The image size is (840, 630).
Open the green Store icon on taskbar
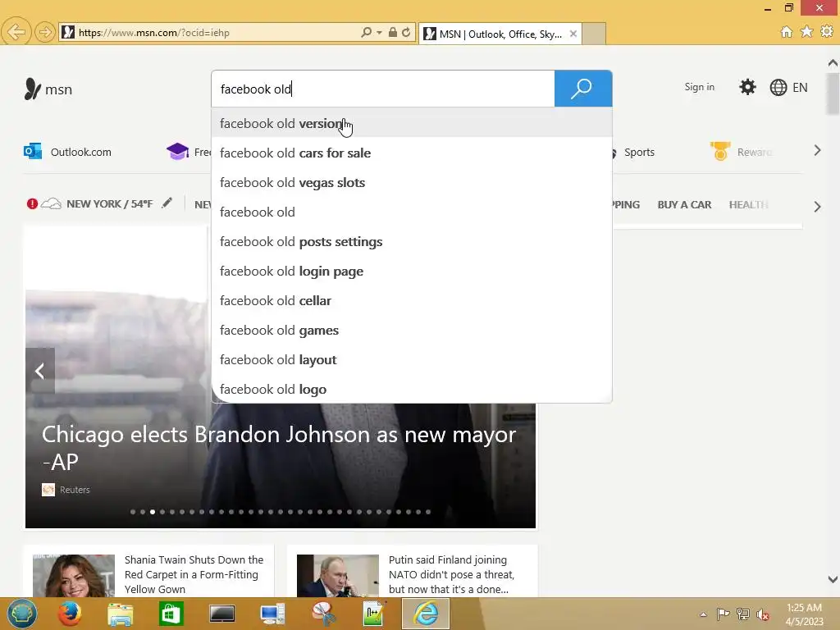coord(171,614)
